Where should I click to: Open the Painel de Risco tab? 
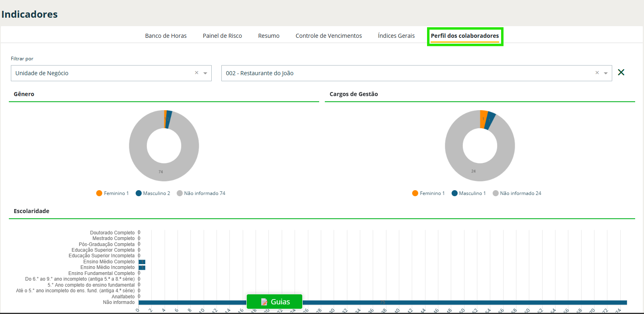(x=222, y=36)
